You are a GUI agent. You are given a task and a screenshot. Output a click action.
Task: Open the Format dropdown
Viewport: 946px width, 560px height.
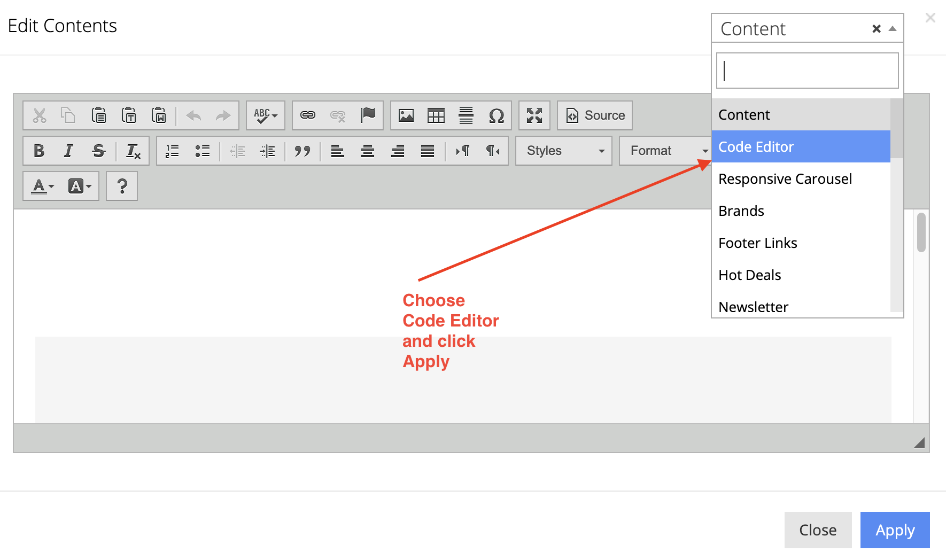(665, 151)
